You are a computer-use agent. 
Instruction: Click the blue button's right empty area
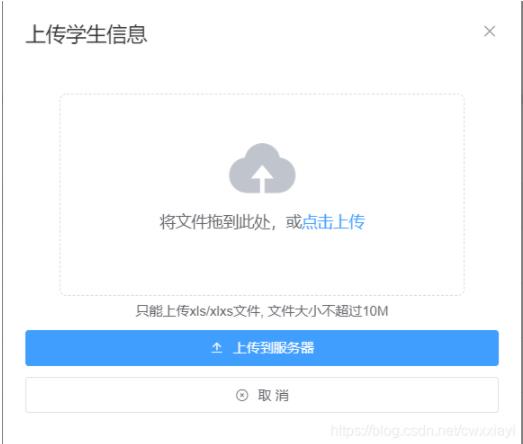(407, 348)
